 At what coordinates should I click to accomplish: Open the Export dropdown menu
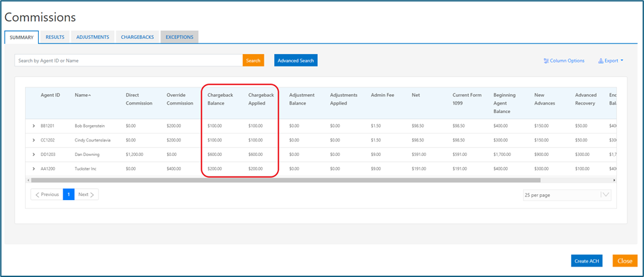coord(610,61)
